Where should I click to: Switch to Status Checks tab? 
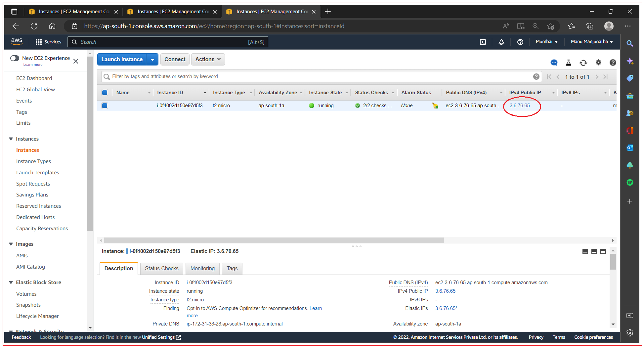[x=161, y=269]
